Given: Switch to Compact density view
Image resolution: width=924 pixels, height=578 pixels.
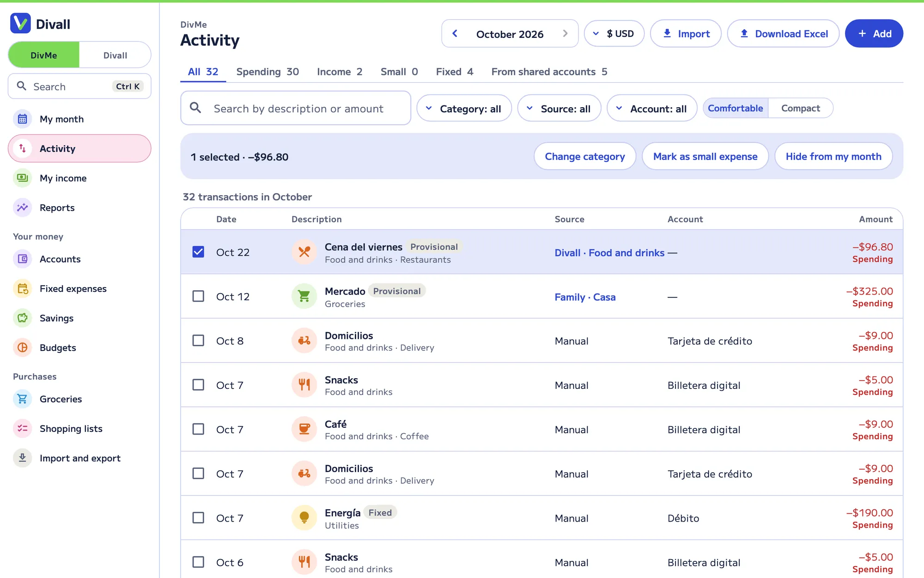Looking at the screenshot, I should pyautogui.click(x=800, y=108).
